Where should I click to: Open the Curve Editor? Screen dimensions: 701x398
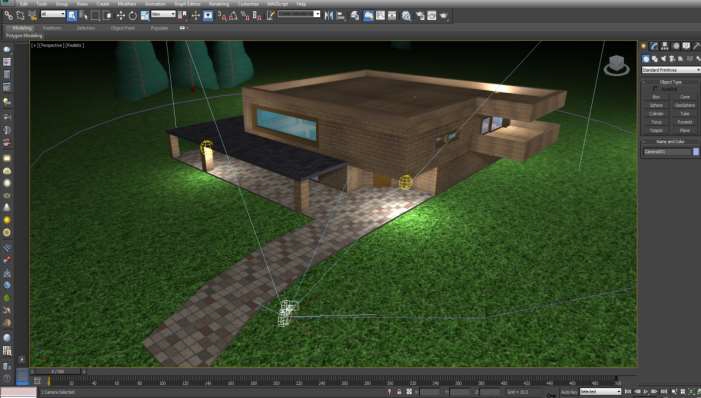[x=380, y=16]
